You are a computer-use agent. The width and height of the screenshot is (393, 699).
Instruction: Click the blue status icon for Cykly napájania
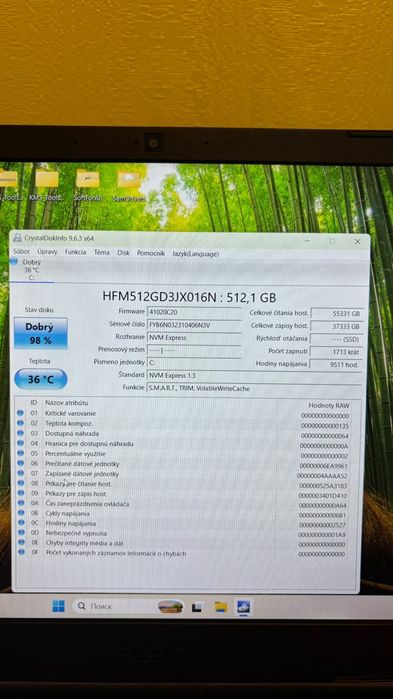pos(20,513)
